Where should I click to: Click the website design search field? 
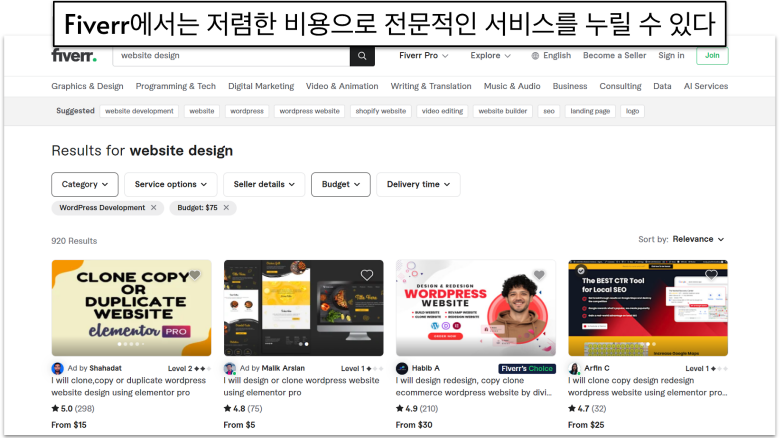(x=230, y=56)
